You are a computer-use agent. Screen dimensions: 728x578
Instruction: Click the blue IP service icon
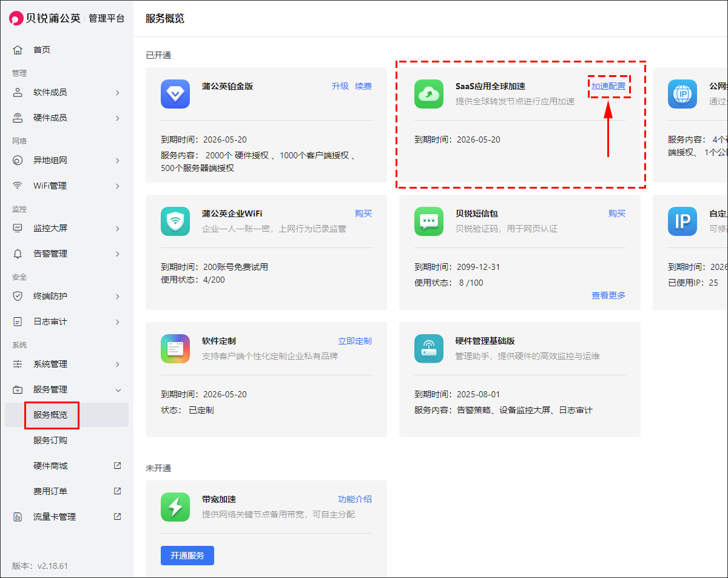(x=682, y=221)
